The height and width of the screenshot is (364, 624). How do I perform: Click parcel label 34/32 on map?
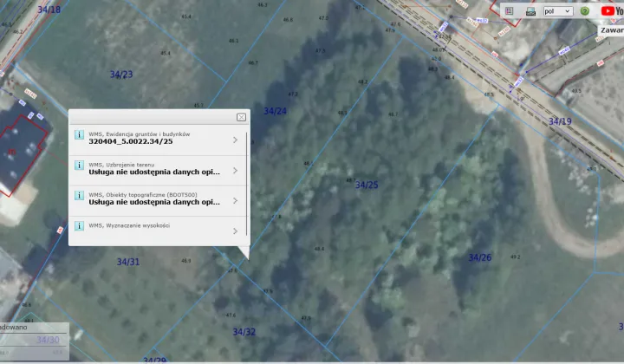coord(244,332)
